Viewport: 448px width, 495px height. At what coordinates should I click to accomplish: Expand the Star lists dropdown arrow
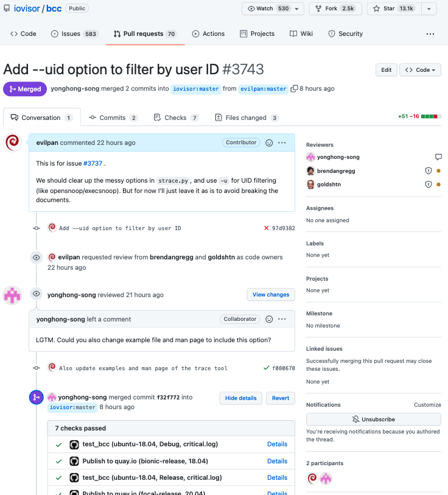coord(429,9)
